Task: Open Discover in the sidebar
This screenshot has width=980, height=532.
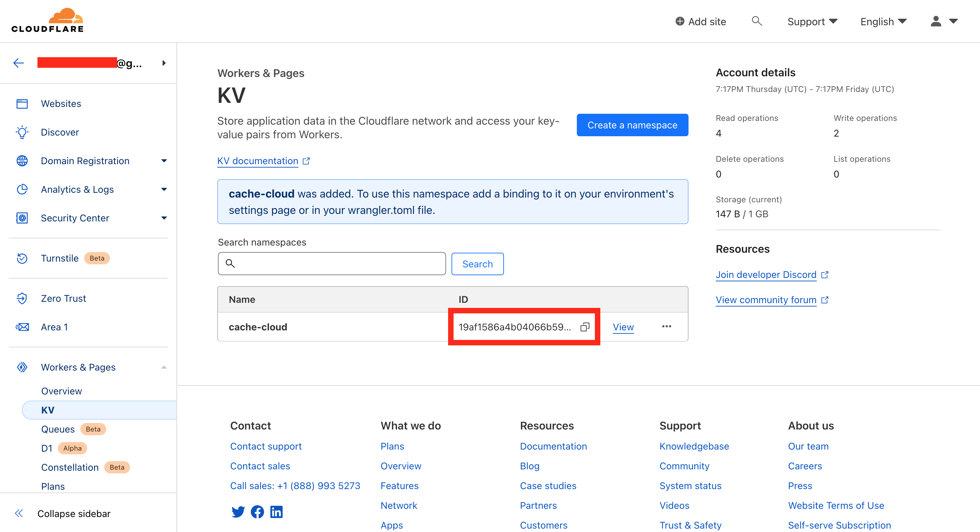Action: coord(60,132)
